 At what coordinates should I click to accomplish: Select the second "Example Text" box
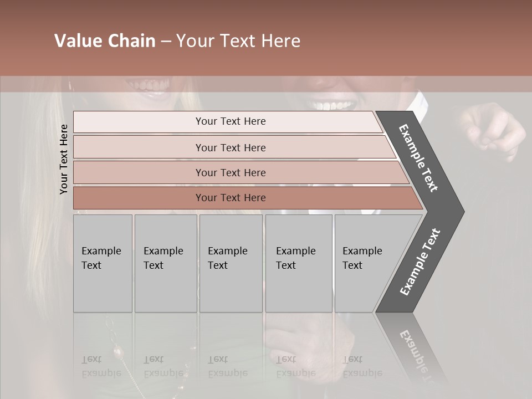[x=165, y=263]
